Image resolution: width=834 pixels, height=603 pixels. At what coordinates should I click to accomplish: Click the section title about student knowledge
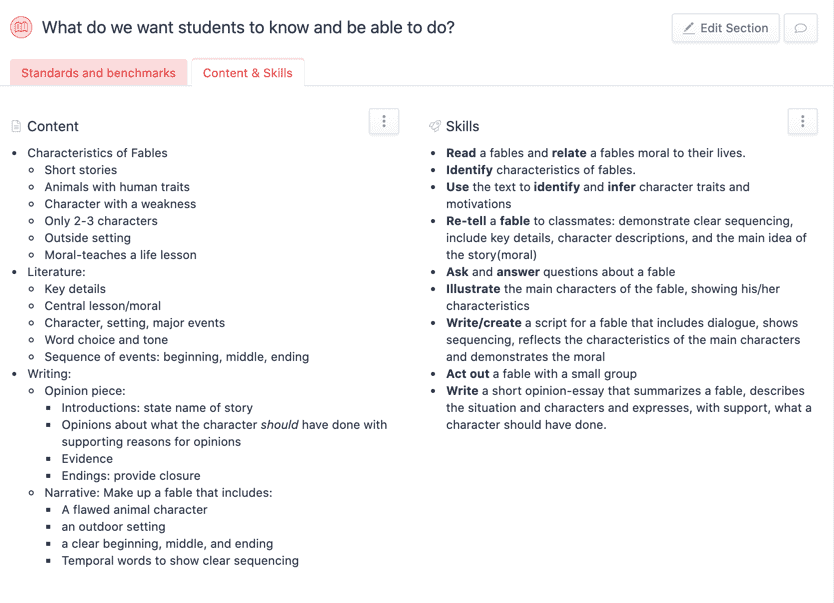pos(248,28)
